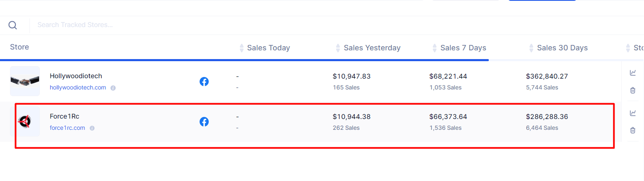Open the hollywoodiotech.com link
Viewport: 644px width, 181px height.
coord(78,88)
